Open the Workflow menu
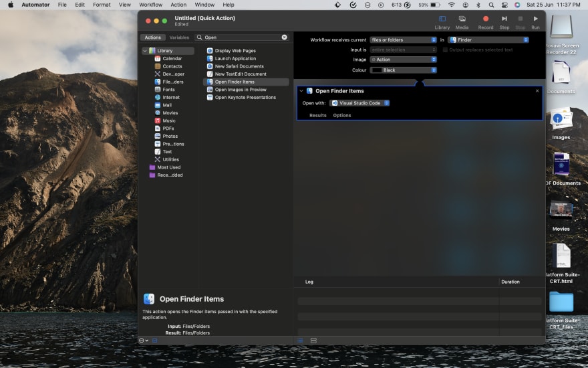588x368 pixels. (x=150, y=5)
